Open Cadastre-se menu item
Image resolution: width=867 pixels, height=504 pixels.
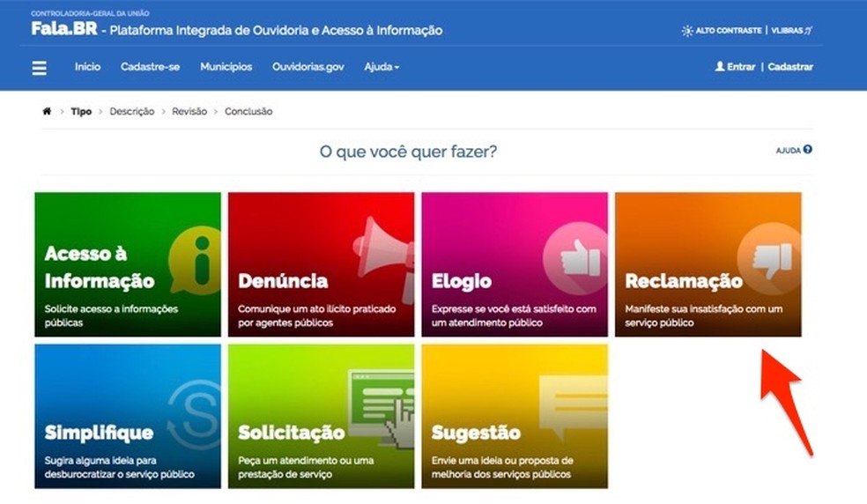(150, 67)
